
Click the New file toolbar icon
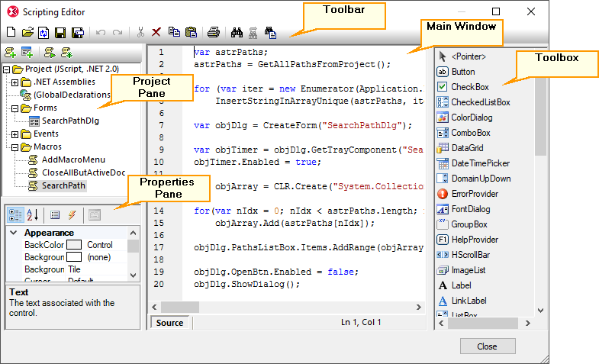pyautogui.click(x=11, y=33)
